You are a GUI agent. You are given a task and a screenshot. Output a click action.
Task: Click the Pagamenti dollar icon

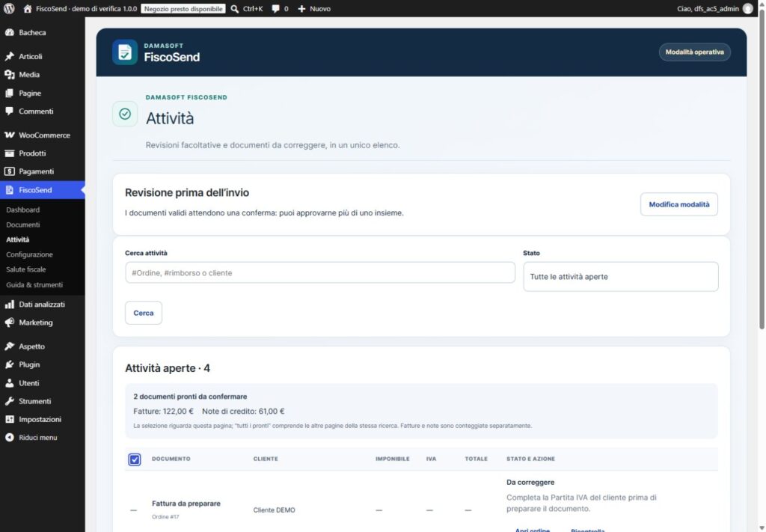point(9,171)
